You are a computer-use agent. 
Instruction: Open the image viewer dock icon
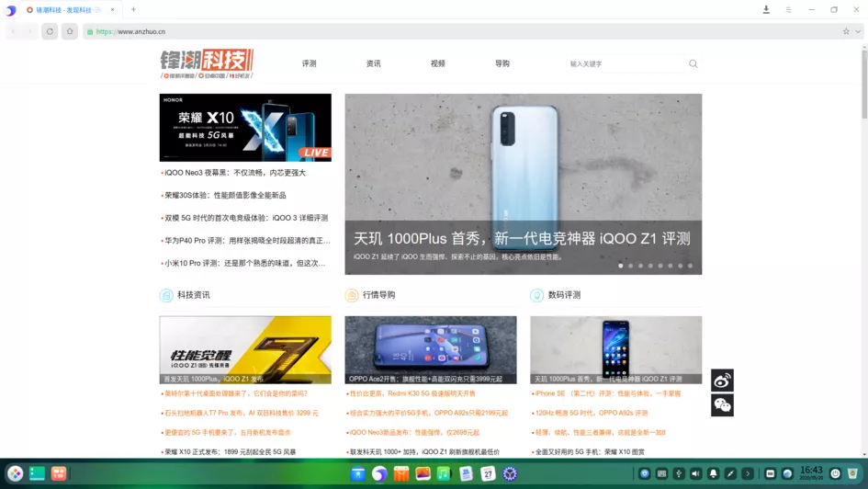click(x=423, y=473)
